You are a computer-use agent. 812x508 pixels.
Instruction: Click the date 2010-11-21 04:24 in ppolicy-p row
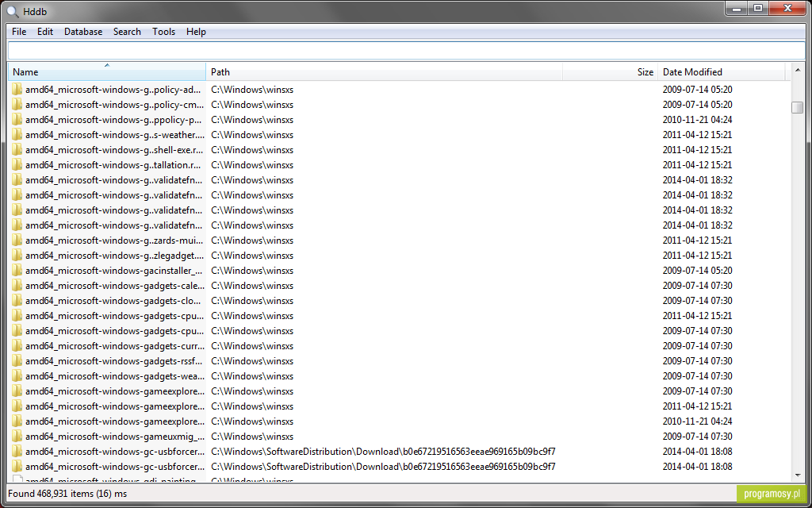(698, 120)
